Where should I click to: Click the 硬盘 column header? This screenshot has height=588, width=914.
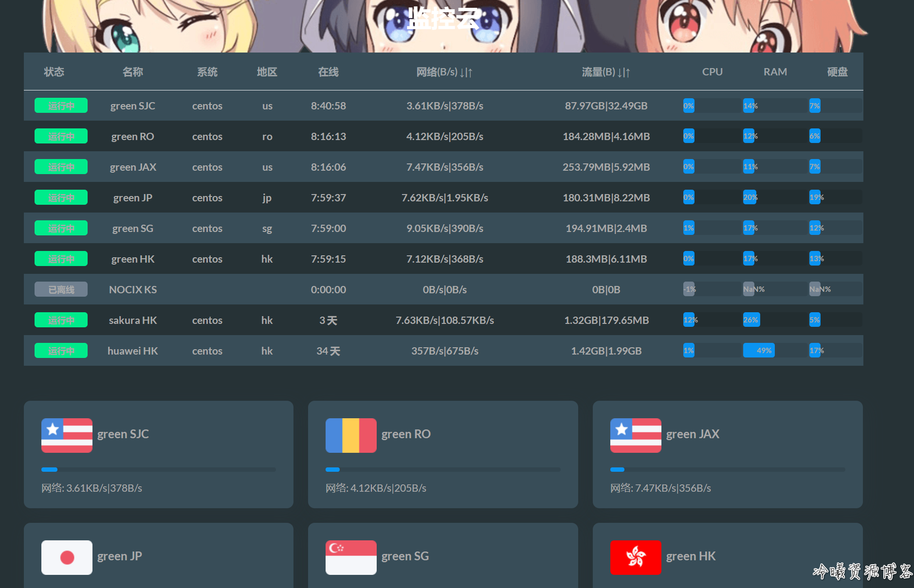tap(838, 72)
